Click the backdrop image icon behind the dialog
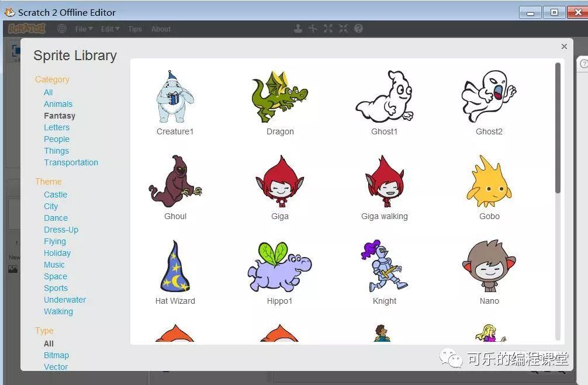 point(13,269)
